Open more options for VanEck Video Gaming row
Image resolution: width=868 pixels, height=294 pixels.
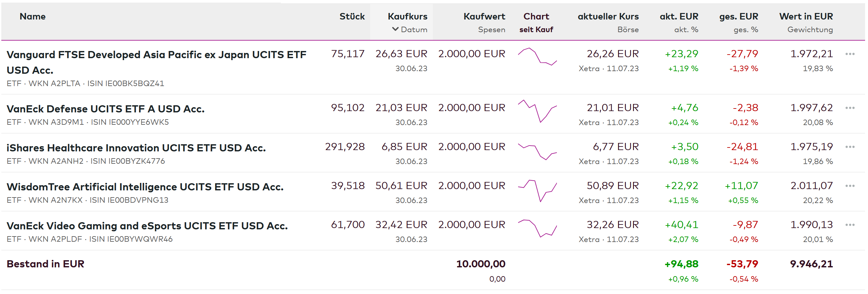pos(849,225)
